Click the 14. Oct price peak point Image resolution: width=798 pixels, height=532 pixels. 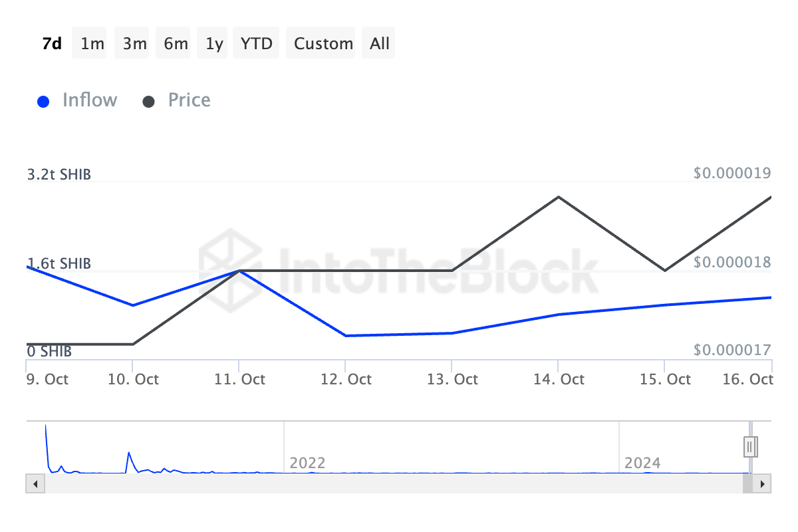pos(559,197)
